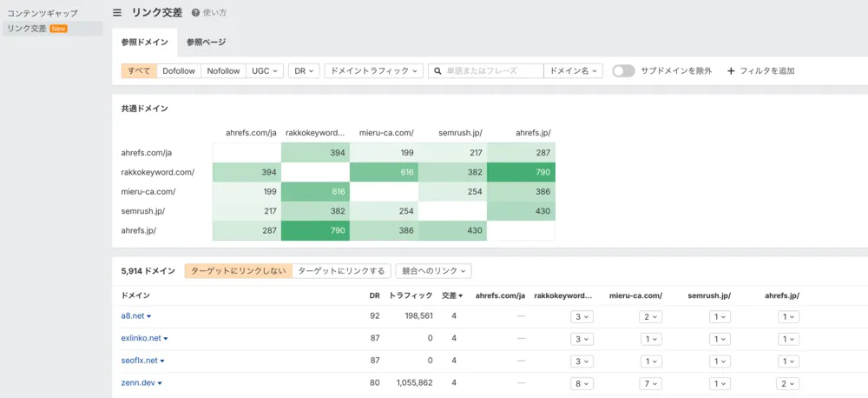Toggle サブドメインを除外 switch
868x398 pixels.
[623, 71]
